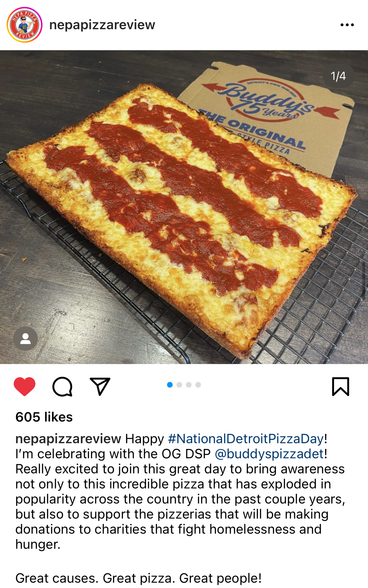Open the #NationalDetroitPizzaDay hashtag
This screenshot has height=588, width=368.
coord(246,439)
